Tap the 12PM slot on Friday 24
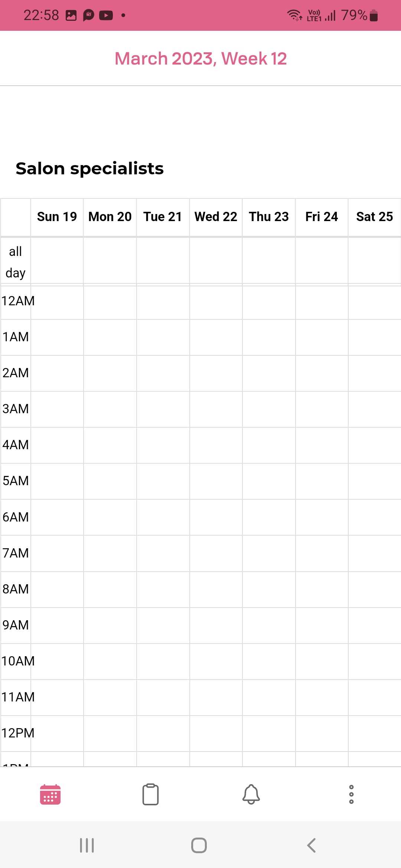 click(322, 733)
